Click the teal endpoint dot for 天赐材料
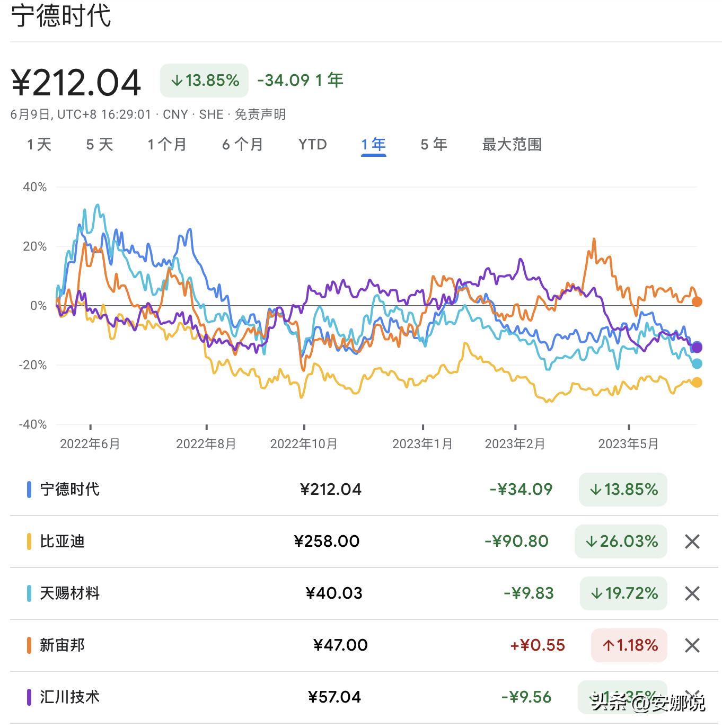The width and height of the screenshot is (722, 728). click(x=697, y=363)
